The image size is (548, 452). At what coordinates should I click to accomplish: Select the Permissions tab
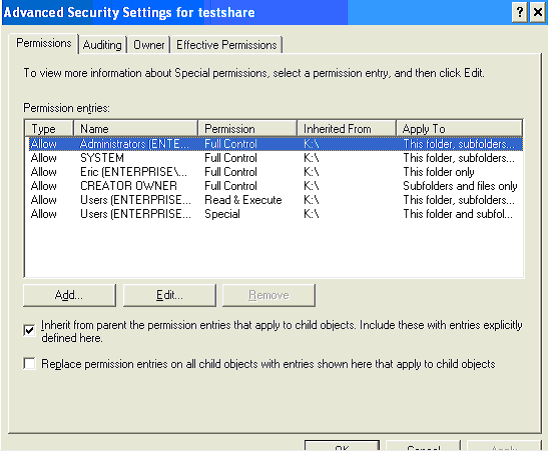click(44, 43)
